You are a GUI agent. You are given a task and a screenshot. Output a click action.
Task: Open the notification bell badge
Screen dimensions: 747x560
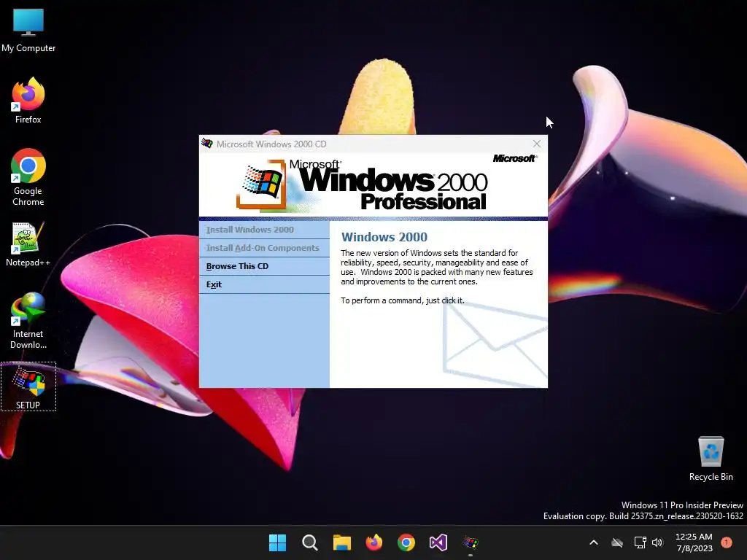[726, 542]
